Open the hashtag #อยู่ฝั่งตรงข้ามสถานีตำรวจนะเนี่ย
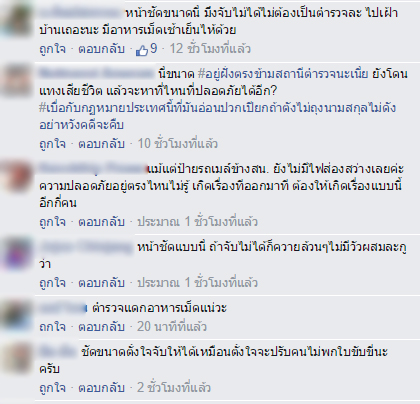 (x=283, y=74)
